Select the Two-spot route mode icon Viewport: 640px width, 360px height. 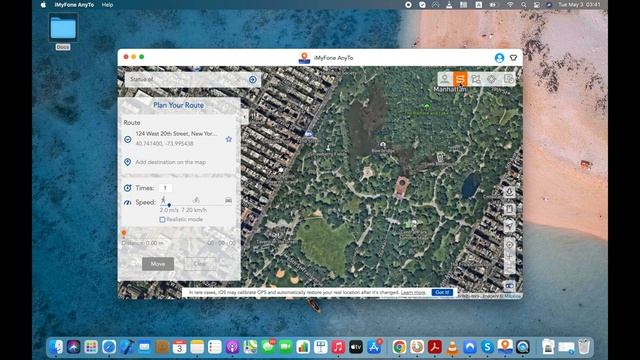[460, 79]
